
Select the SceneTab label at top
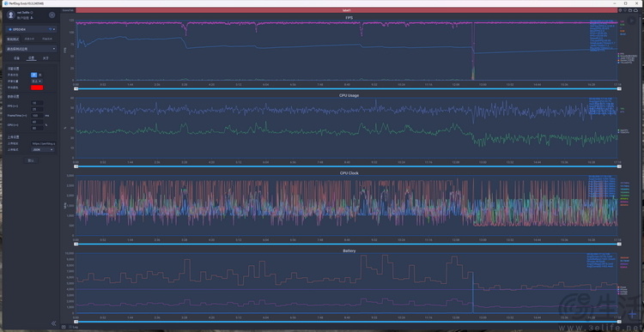tap(68, 9)
